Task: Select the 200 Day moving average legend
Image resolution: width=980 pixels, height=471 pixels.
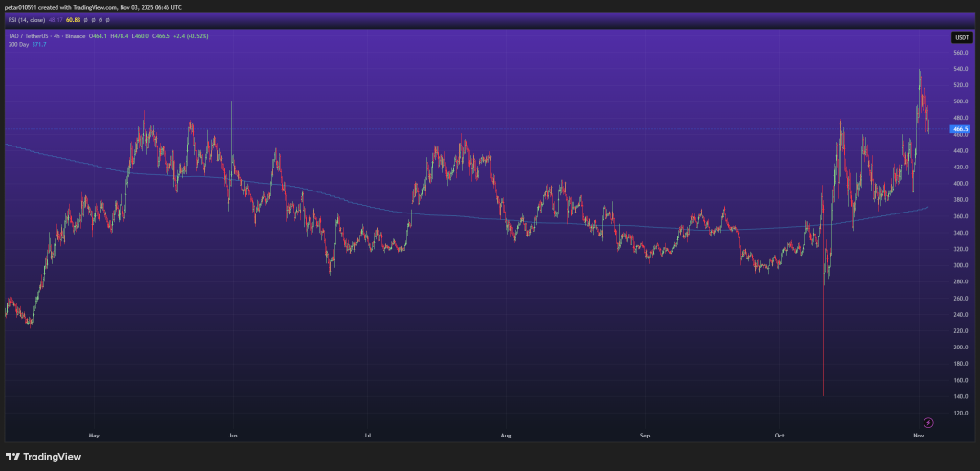Action: (x=17, y=44)
